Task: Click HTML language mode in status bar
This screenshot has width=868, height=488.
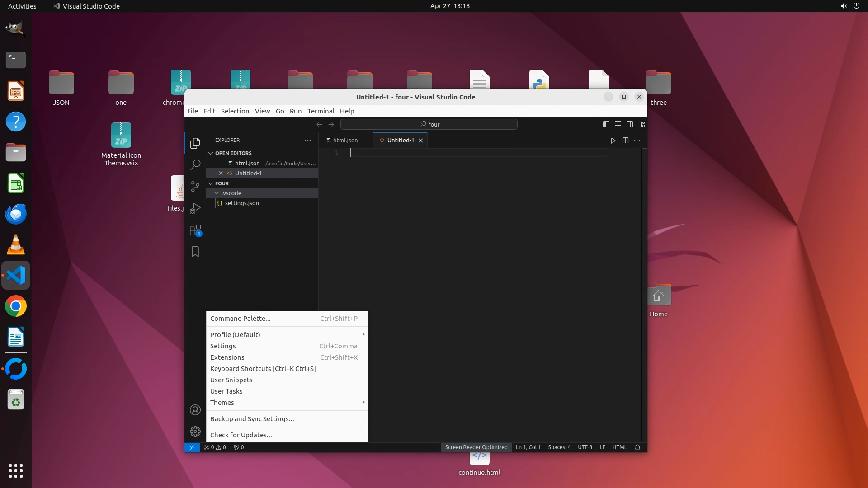Action: (619, 447)
